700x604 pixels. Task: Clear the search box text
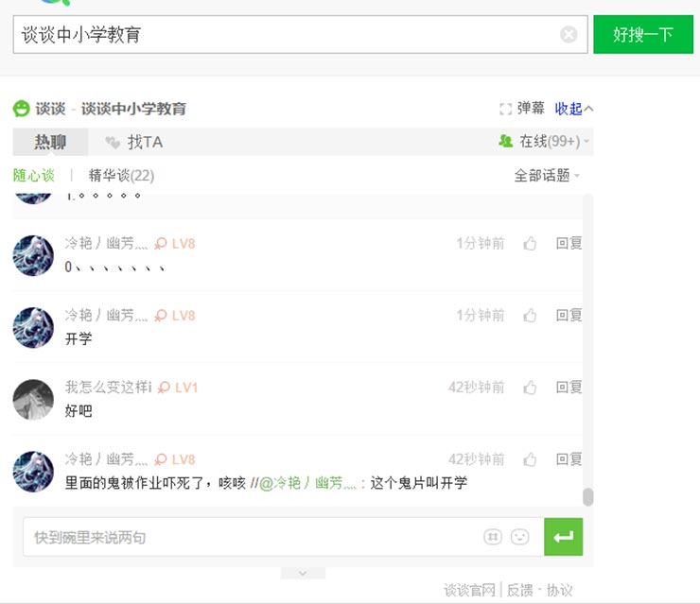[569, 35]
